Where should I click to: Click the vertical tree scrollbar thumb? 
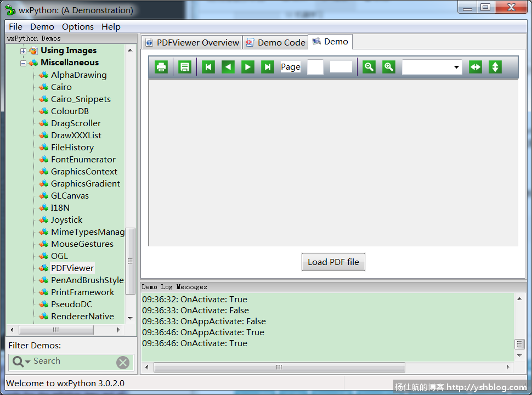point(130,261)
